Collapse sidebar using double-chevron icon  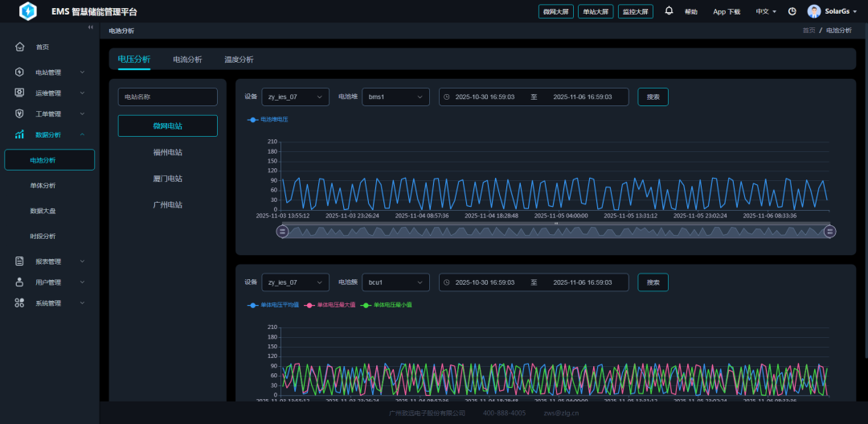tap(91, 27)
